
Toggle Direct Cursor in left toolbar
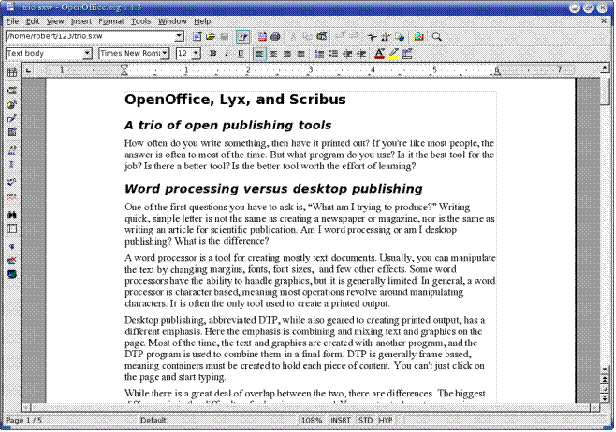click(12, 165)
